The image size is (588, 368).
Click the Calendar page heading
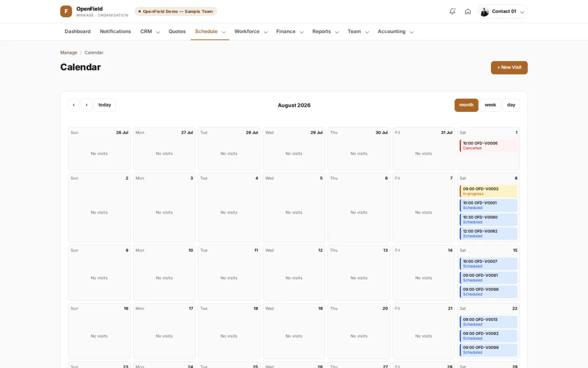81,67
